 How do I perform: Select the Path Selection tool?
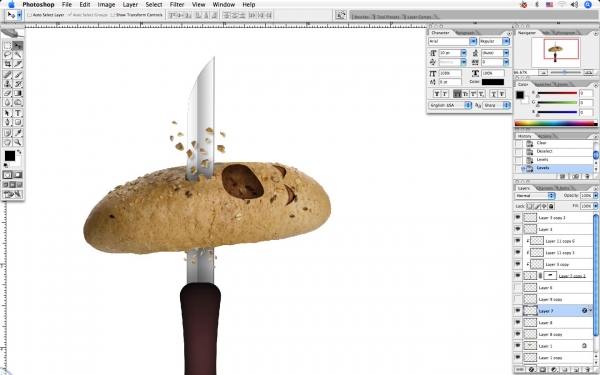(x=8, y=113)
